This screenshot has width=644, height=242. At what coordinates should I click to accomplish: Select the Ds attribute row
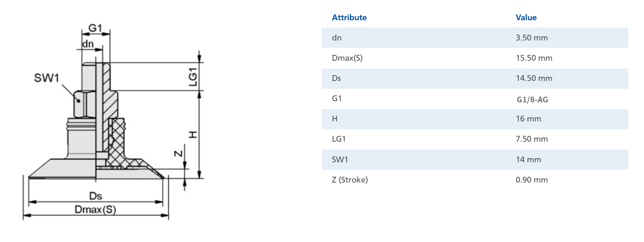[x=475, y=78]
